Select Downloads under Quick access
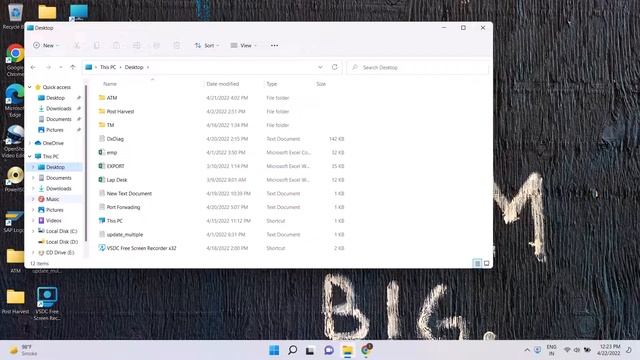 pos(58,109)
